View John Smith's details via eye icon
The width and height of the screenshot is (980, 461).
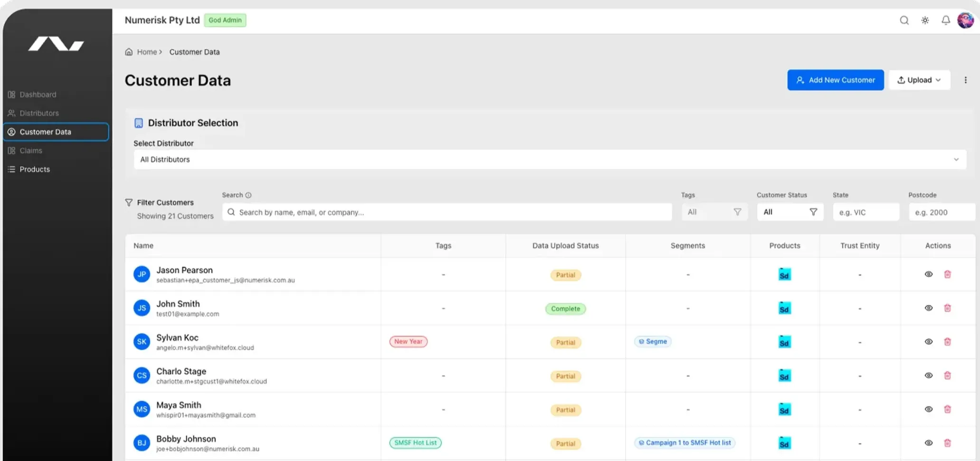[929, 308]
